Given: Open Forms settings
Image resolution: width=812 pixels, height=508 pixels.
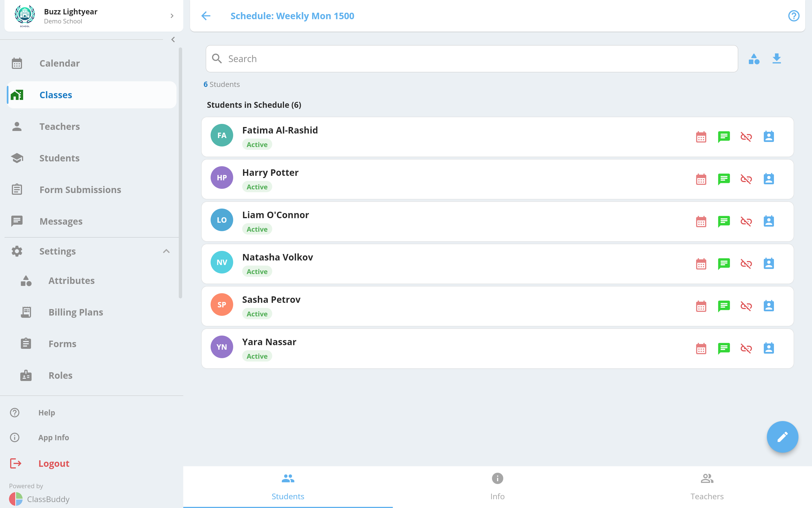Looking at the screenshot, I should [96, 344].
